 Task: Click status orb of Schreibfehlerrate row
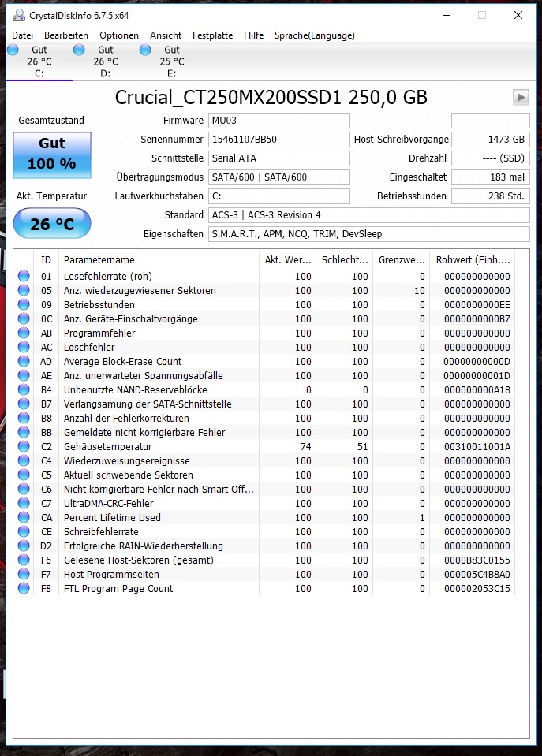[24, 532]
